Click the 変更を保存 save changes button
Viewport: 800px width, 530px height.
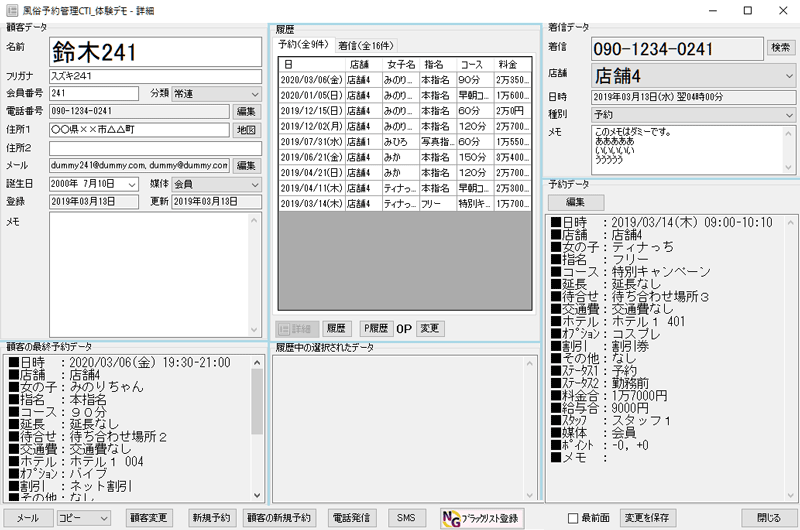click(x=646, y=518)
